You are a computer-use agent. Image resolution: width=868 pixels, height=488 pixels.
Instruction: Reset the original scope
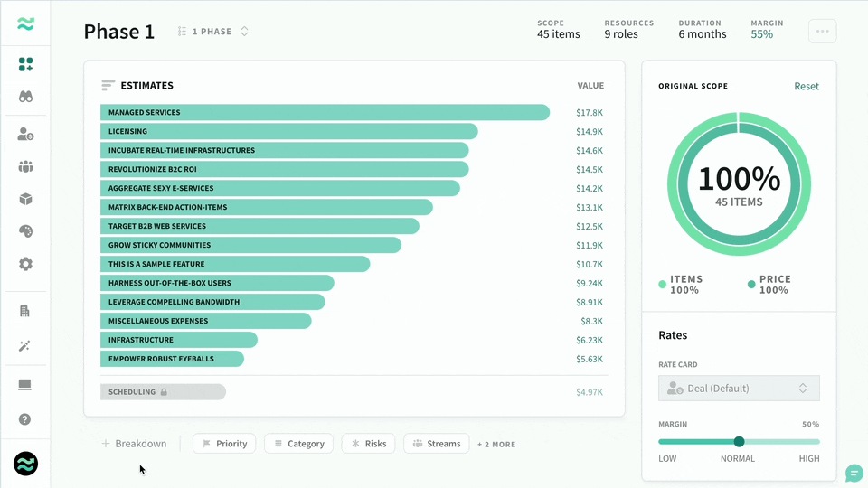point(807,87)
